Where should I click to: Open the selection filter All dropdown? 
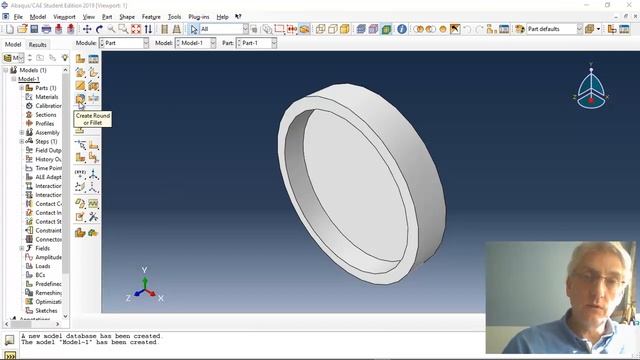tap(224, 29)
